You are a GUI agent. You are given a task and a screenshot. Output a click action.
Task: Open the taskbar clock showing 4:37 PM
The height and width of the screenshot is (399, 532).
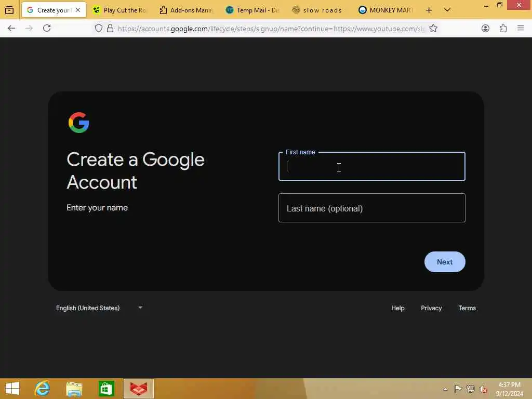(x=510, y=389)
